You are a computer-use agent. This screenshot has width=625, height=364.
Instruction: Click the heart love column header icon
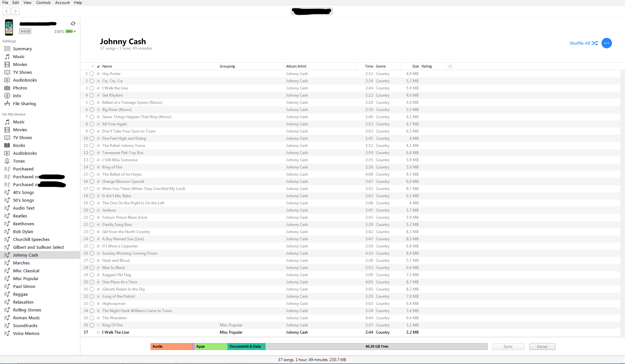[x=450, y=67]
